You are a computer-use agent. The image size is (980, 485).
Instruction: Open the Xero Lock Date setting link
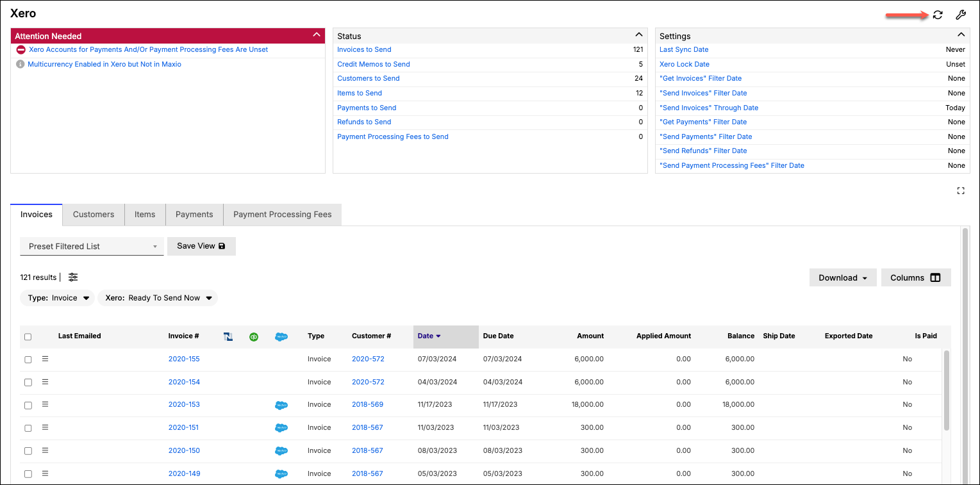click(x=685, y=64)
